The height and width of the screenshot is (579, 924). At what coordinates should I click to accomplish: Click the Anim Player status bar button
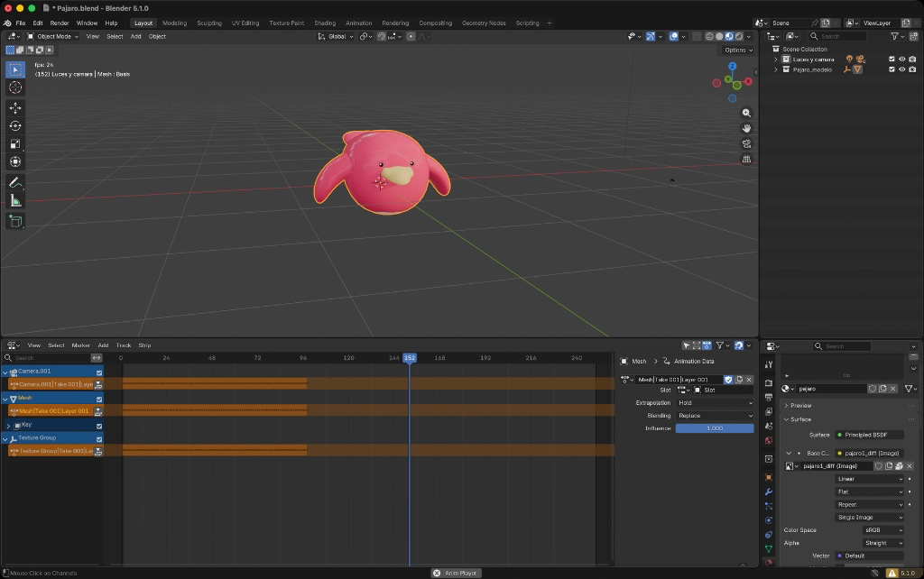457,573
